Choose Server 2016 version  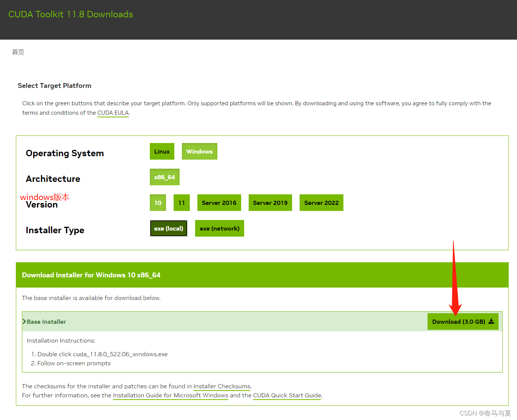[219, 203]
